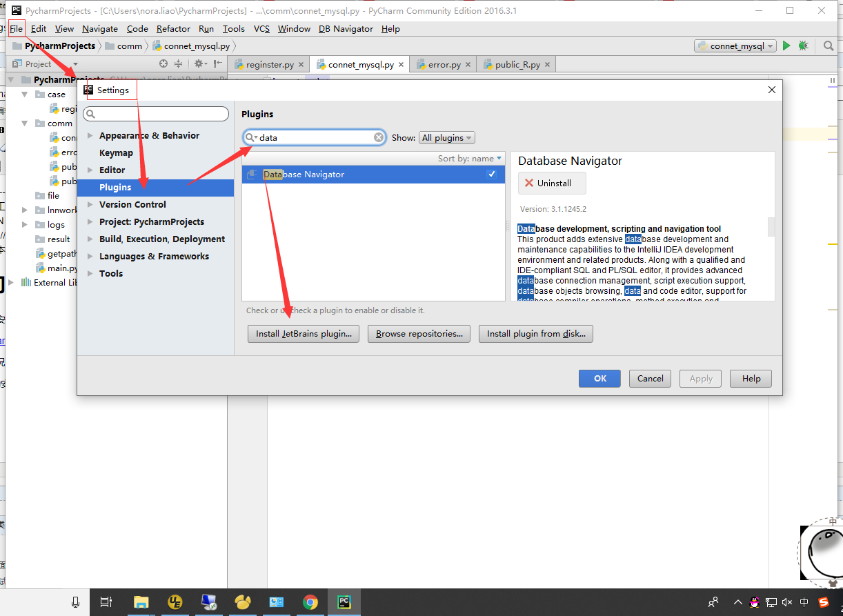Image resolution: width=843 pixels, height=616 pixels.
Task: Open Search Everywhere magnifier in PyCharm toolbar
Action: pyautogui.click(x=829, y=46)
